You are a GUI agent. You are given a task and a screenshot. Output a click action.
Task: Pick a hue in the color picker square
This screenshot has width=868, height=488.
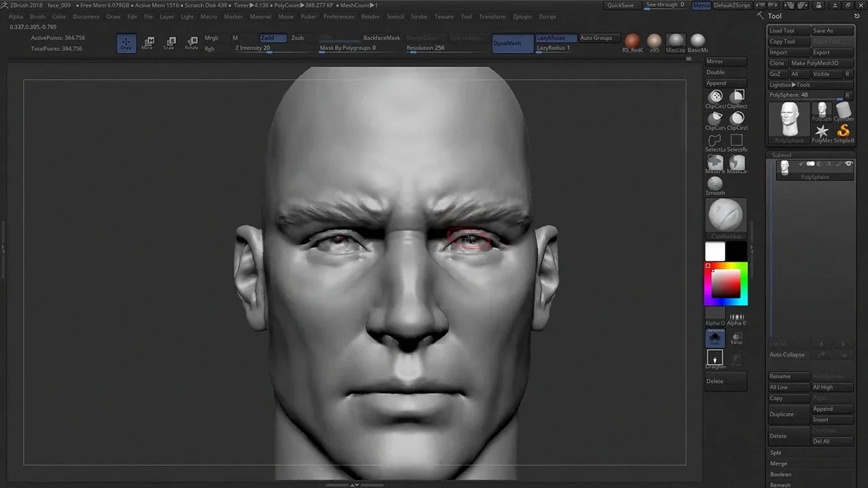[726, 284]
